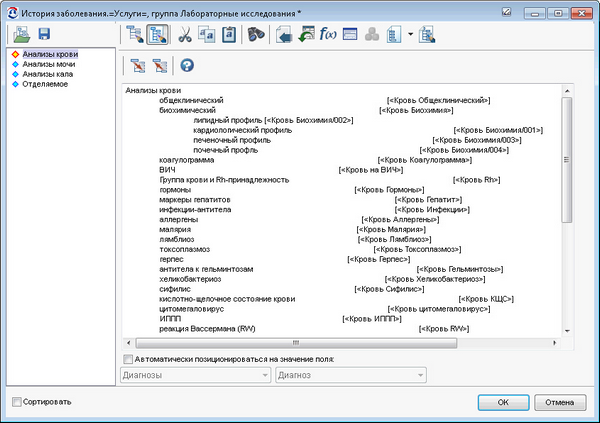Viewport: 600px width, 423px height.
Task: Select 'Отделяемое' in the left list
Action: pos(45,84)
